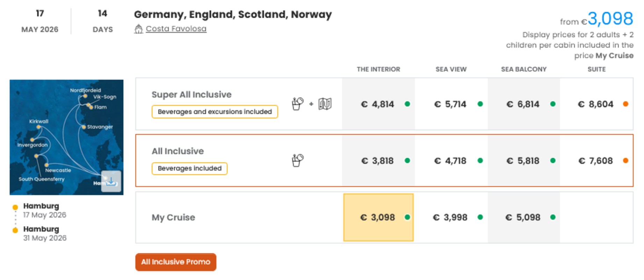Viewport: 644px width, 280px height.
Task: Click the Beverages and excursions included badge
Action: (x=215, y=112)
